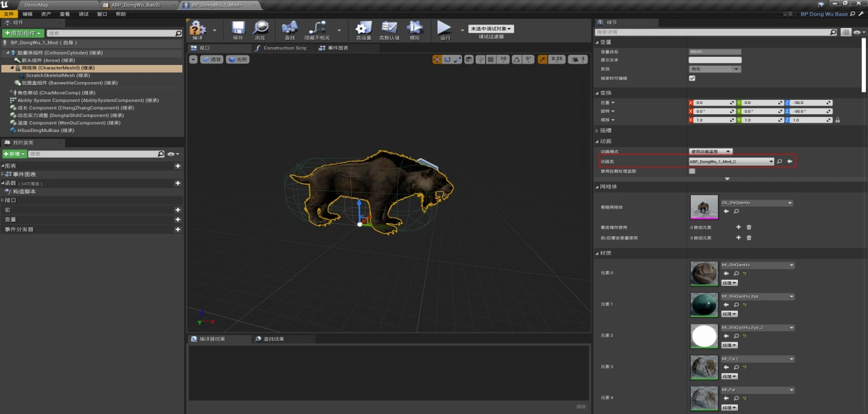Screen dimensions: 868x414
Task: Toggle the 继承时可编辑 checkbox
Action: click(x=692, y=78)
